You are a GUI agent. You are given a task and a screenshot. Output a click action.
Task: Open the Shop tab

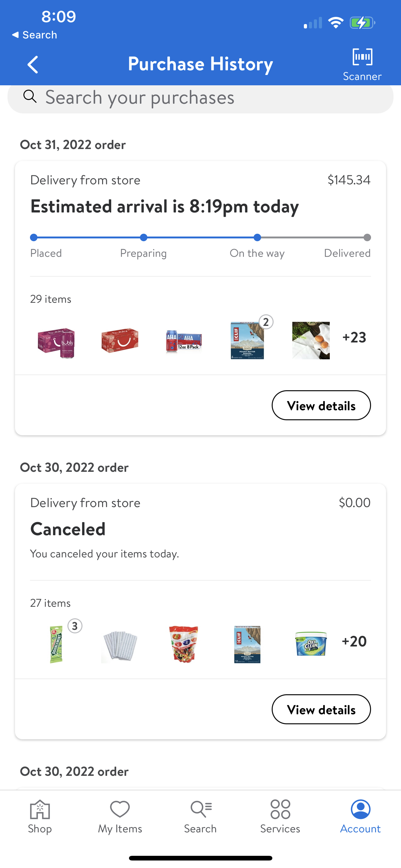[40, 816]
